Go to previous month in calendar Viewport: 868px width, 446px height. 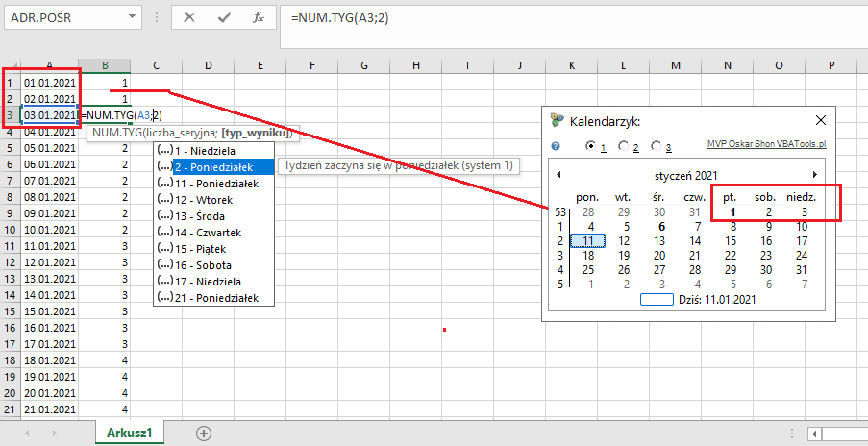(558, 174)
